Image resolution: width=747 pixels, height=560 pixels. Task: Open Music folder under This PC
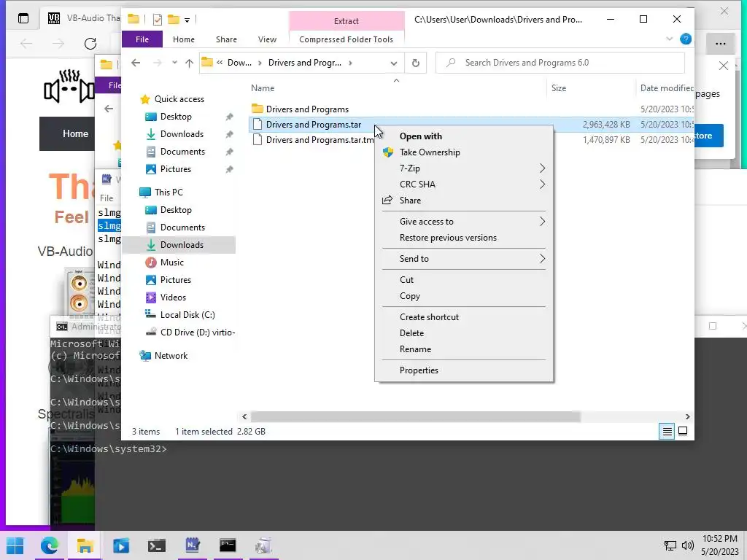point(171,262)
